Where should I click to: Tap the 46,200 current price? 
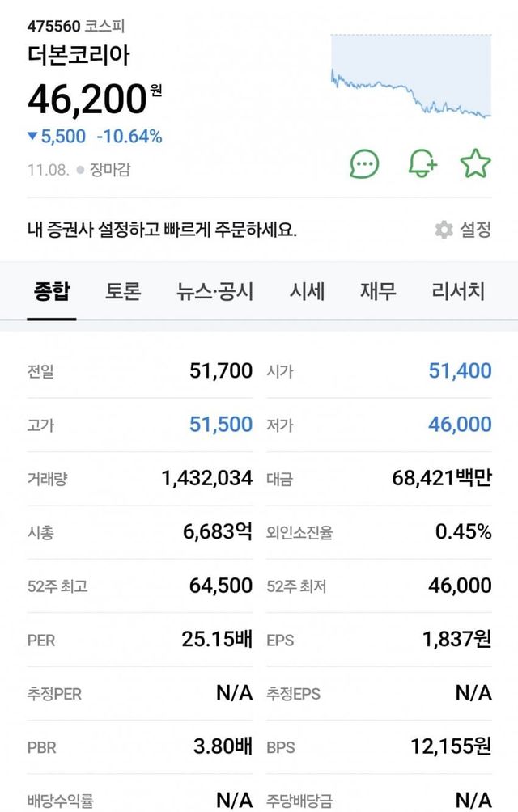(87, 99)
